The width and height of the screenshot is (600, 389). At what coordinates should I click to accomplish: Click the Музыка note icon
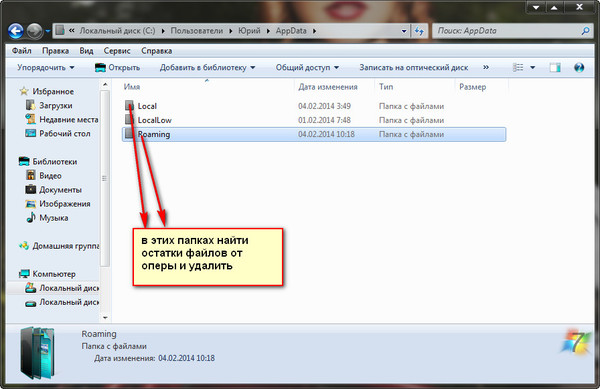(x=31, y=218)
